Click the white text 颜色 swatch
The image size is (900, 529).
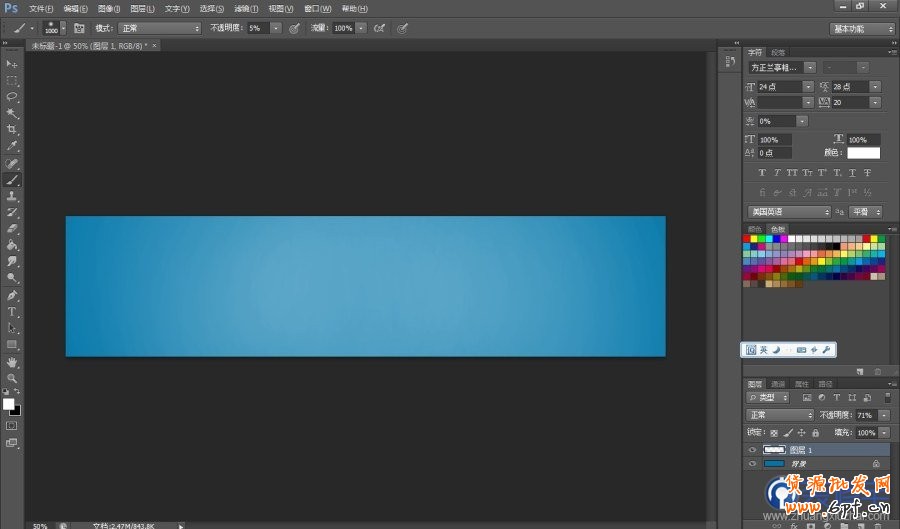(x=863, y=153)
